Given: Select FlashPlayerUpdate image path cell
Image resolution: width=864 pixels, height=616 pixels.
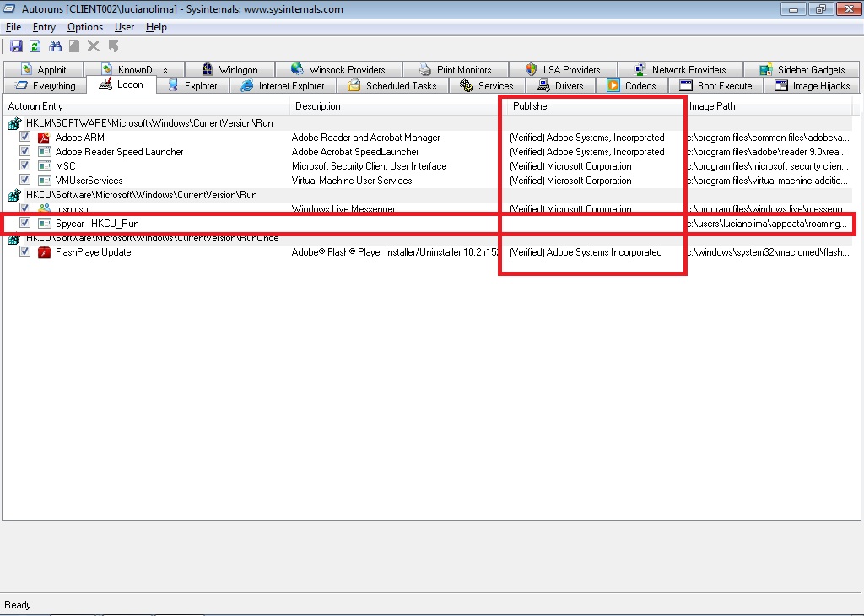Looking at the screenshot, I should click(x=768, y=252).
